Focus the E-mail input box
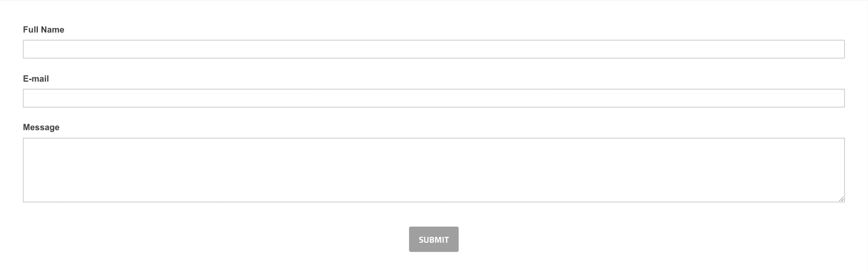 tap(433, 98)
